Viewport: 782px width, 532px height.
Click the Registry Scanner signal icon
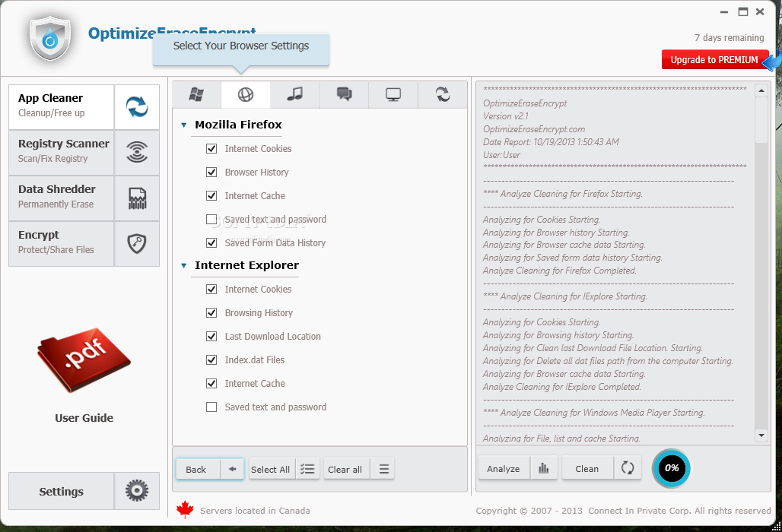pos(137,152)
